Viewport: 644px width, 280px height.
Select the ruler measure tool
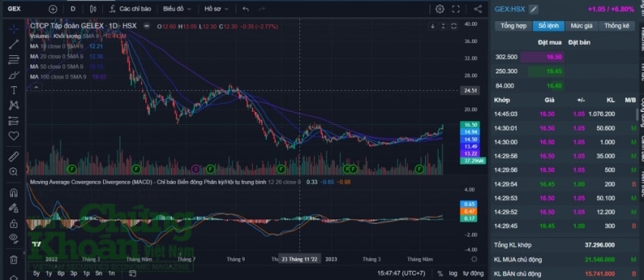pos(14,156)
